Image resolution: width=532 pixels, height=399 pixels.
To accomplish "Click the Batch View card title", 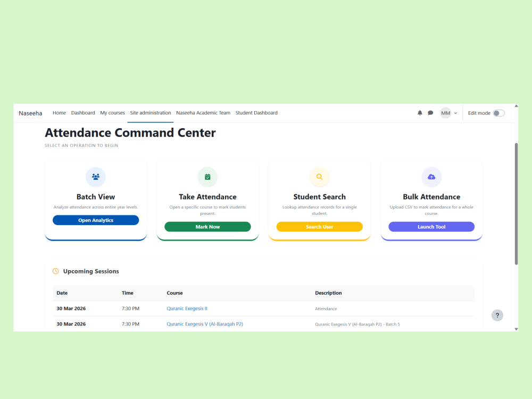I will 96,197.
